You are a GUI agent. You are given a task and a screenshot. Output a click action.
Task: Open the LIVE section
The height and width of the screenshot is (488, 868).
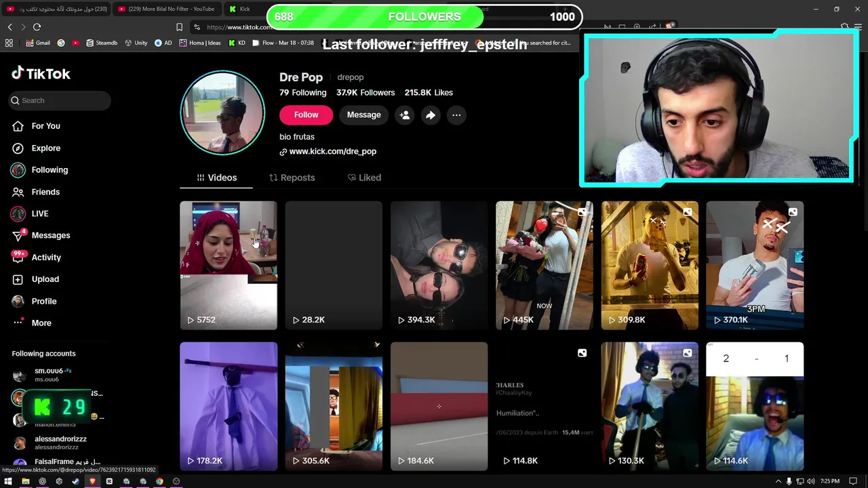pyautogui.click(x=30, y=213)
